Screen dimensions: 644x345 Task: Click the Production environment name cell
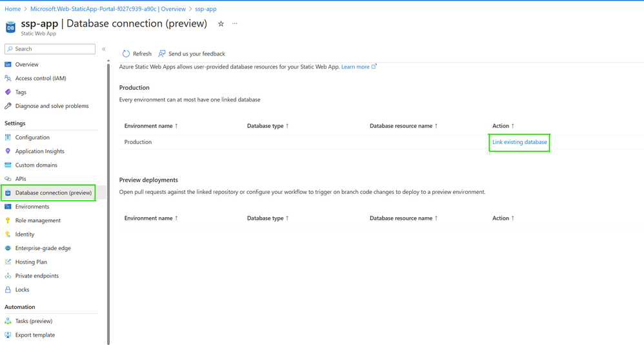coord(138,142)
